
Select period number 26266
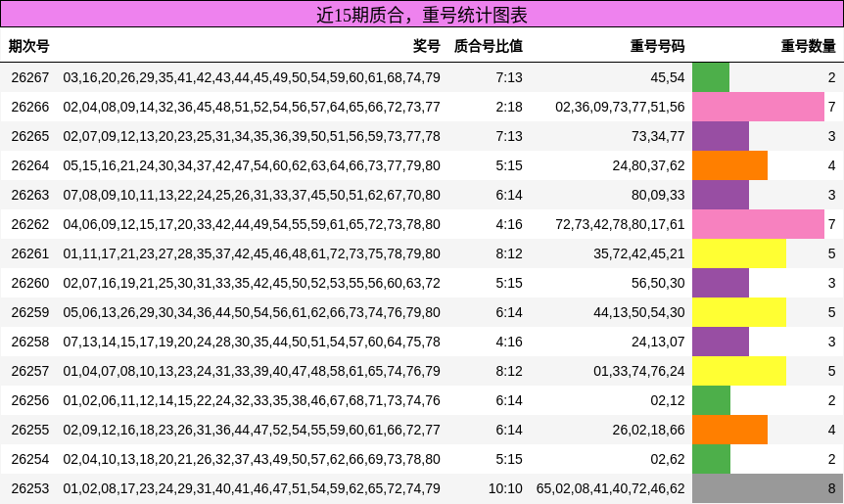pyautogui.click(x=30, y=107)
